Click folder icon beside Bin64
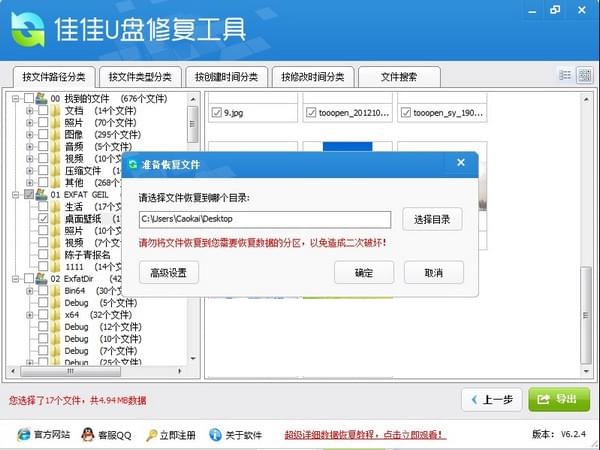 pyautogui.click(x=56, y=291)
